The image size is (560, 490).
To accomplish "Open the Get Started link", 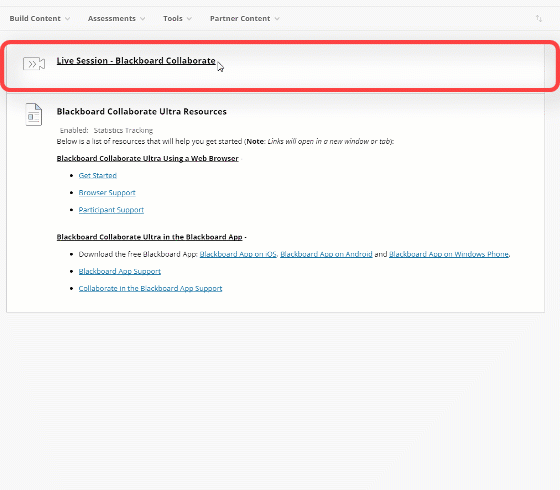I will pos(98,175).
